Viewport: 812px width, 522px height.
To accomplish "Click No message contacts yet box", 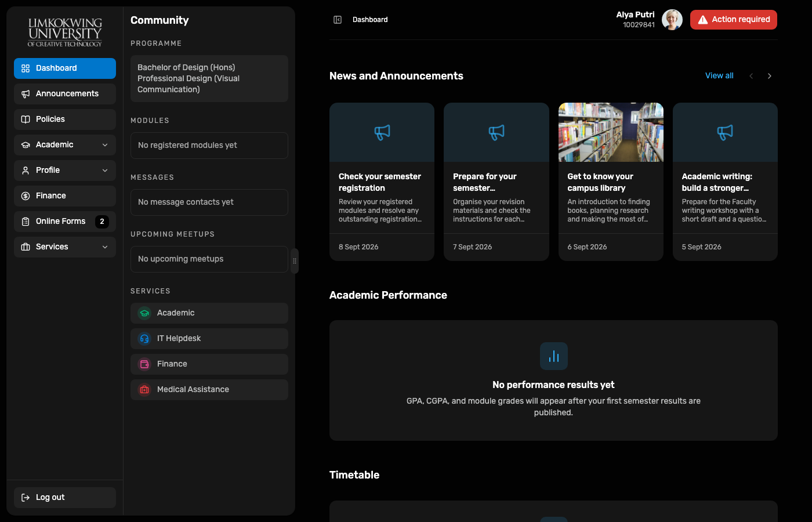I will [x=209, y=202].
